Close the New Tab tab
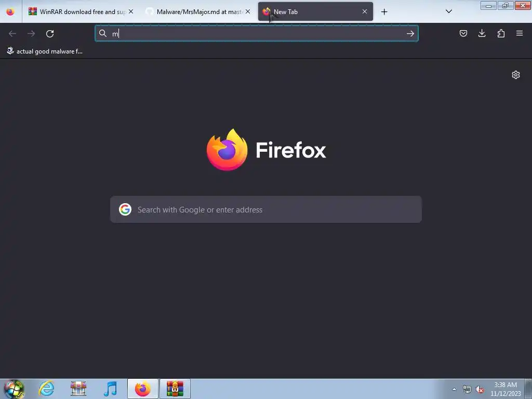The height and width of the screenshot is (399, 532). tap(365, 12)
